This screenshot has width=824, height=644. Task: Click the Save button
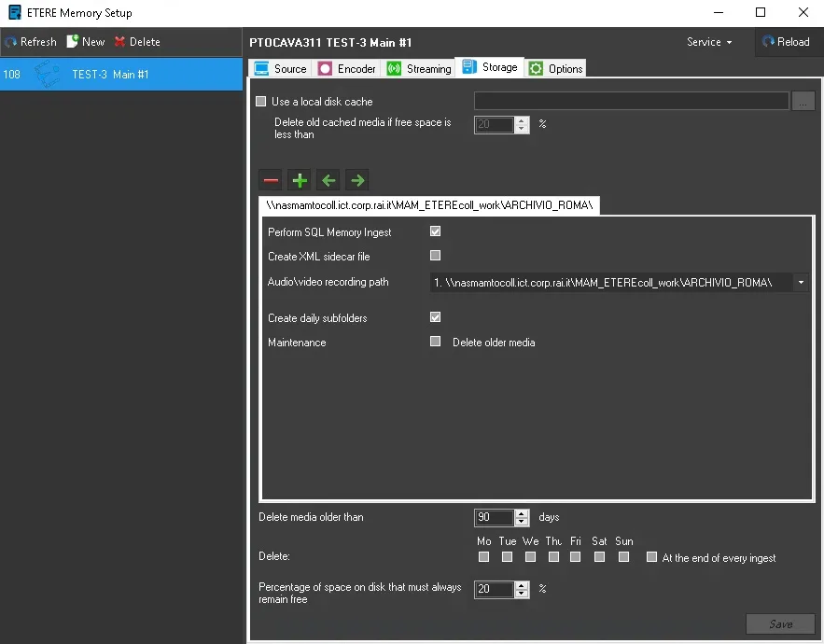coord(780,623)
